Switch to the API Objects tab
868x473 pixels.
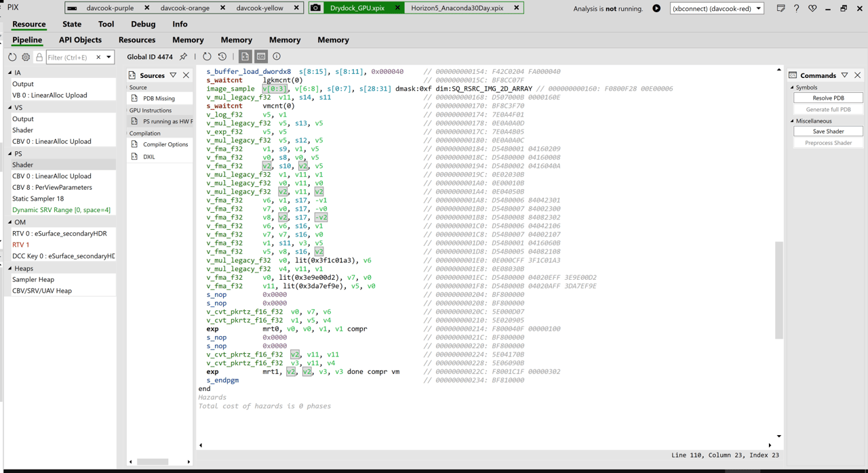80,40
